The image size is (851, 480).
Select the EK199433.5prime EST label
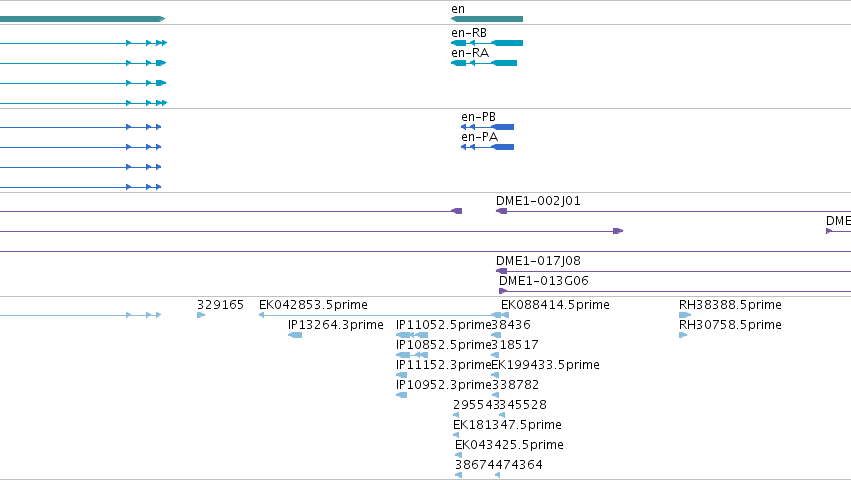[x=545, y=365]
